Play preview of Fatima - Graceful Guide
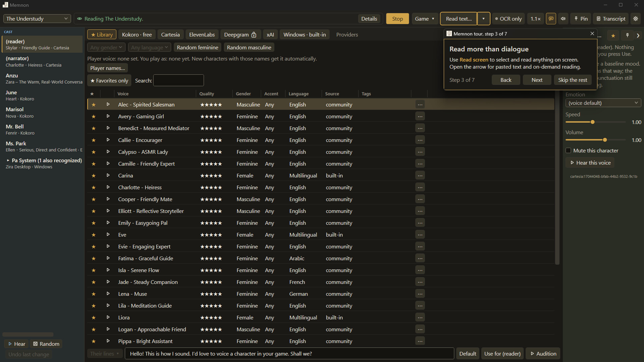Image resolution: width=644 pixels, height=362 pixels. coord(108,258)
